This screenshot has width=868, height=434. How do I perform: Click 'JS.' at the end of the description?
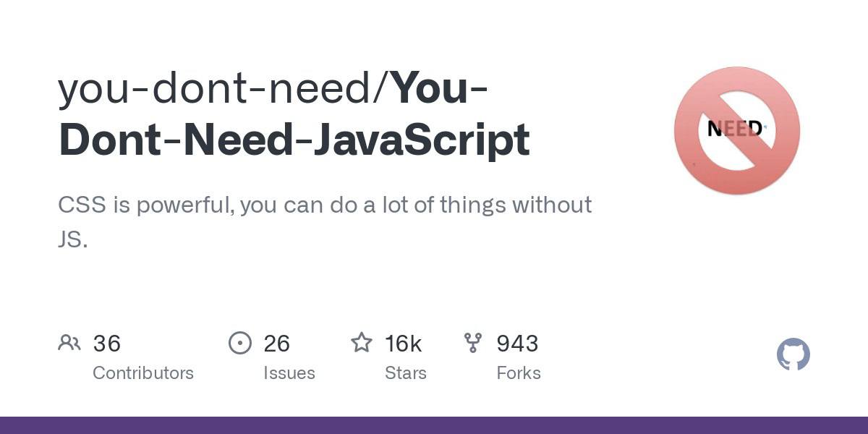click(x=72, y=240)
